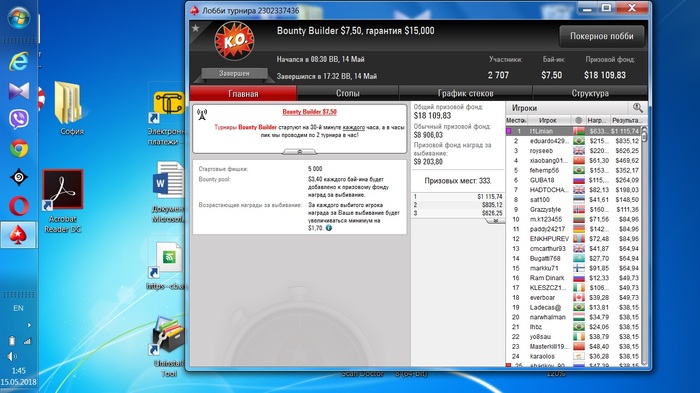The height and width of the screenshot is (393, 700).
Task: Open Viber from the taskbar
Action: coord(19,119)
